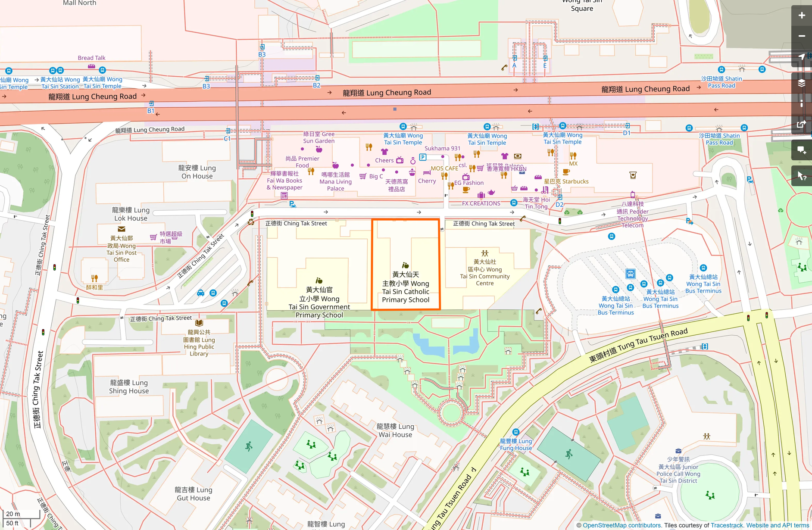
Task: Open the map information panel
Action: tap(801, 103)
